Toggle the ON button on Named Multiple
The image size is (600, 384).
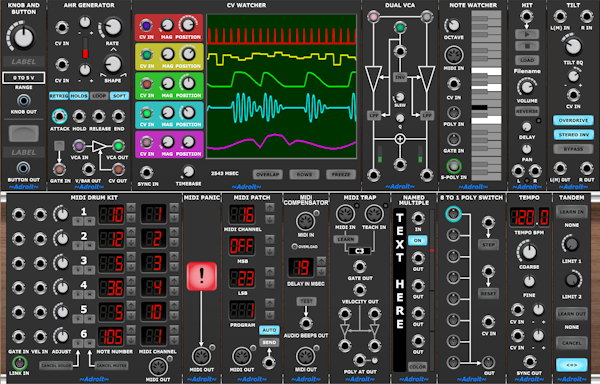417,241
